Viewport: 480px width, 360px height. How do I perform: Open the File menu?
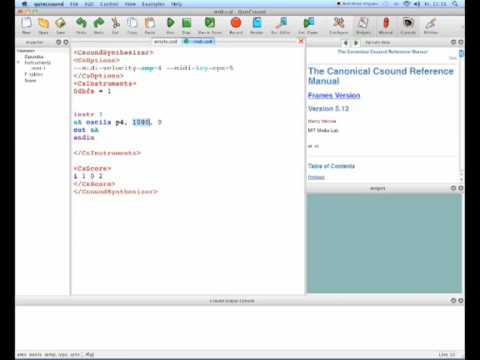pyautogui.click(x=74, y=4)
